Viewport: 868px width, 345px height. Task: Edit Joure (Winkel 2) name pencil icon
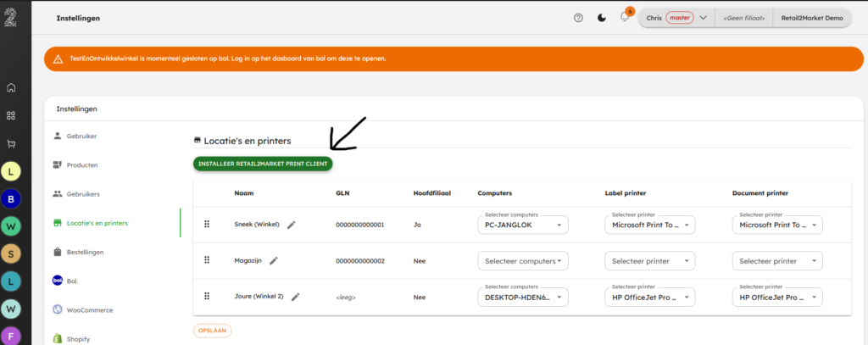296,297
